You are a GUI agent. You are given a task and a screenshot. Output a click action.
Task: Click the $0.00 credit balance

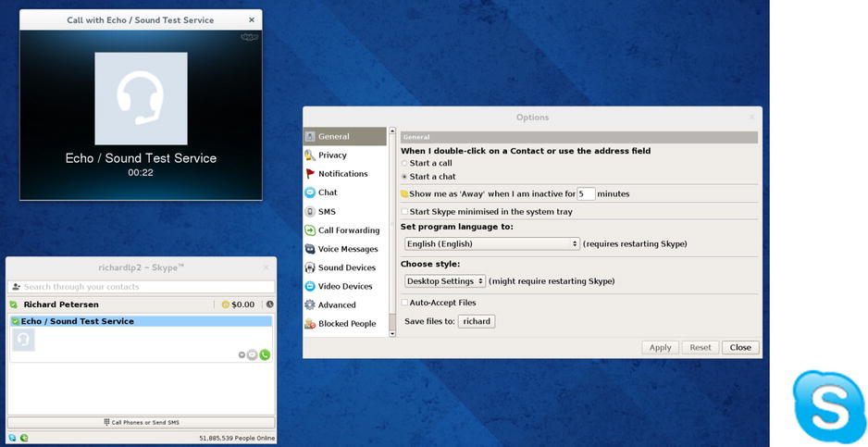click(x=243, y=304)
